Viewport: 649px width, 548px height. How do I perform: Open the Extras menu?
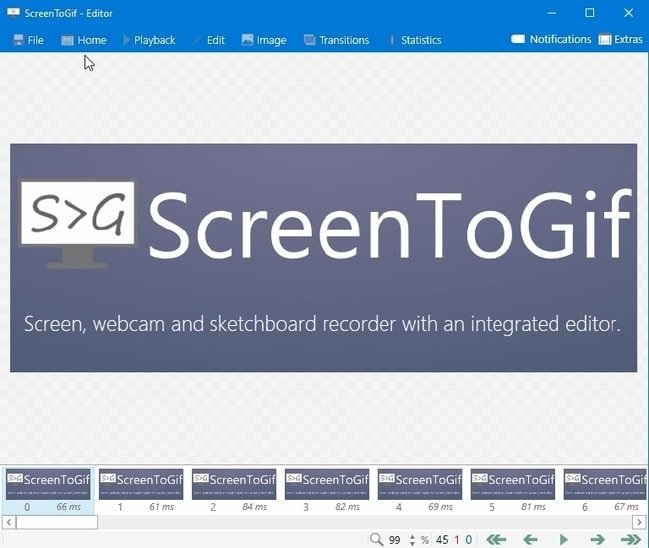(x=620, y=39)
